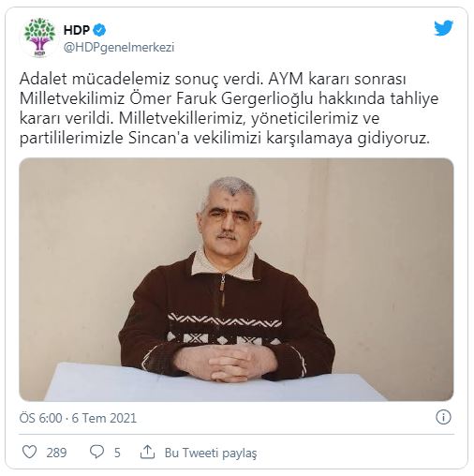Viewport: 474px width, 476px height.
Task: Open the tweet info circle icon
Action: 443,417
